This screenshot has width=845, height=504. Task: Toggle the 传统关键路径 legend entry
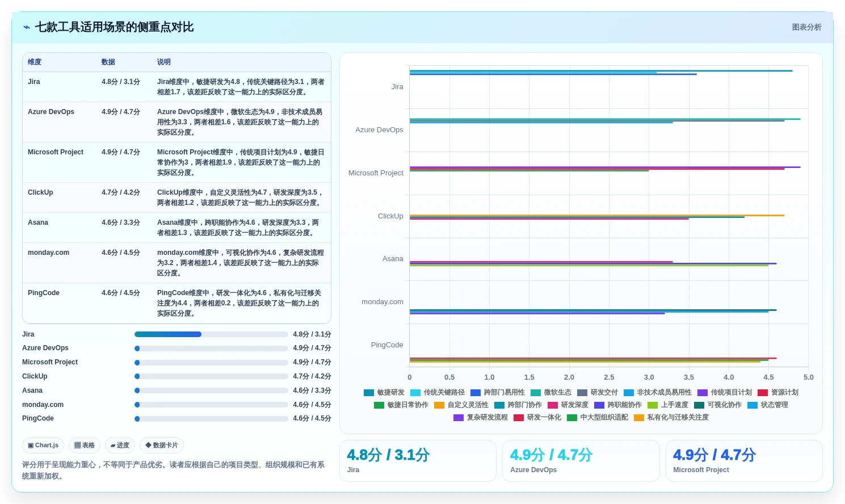pyautogui.click(x=438, y=393)
